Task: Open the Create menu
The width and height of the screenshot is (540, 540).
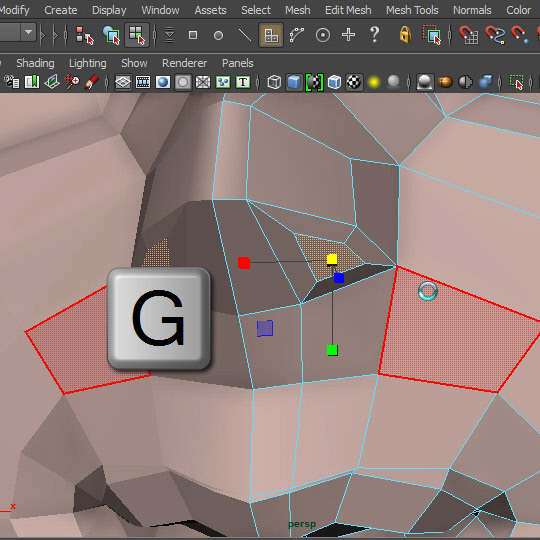Action: point(61,10)
